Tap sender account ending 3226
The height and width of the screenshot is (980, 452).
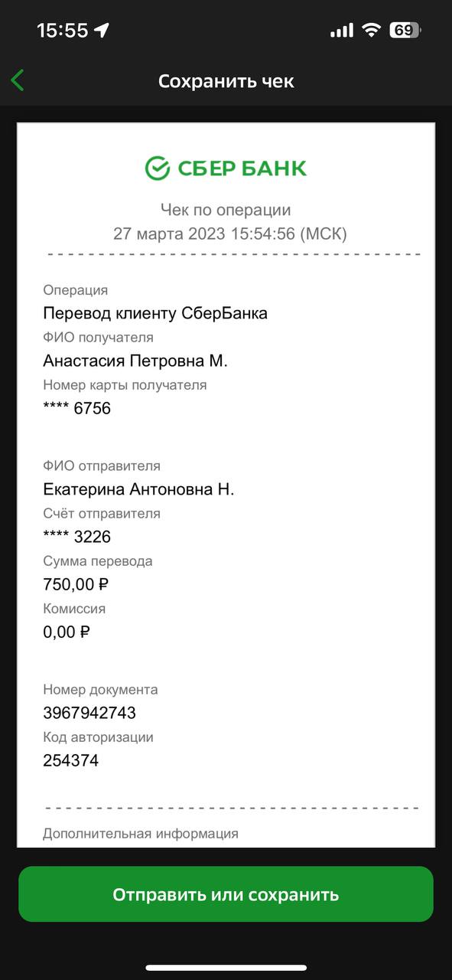click(x=77, y=537)
